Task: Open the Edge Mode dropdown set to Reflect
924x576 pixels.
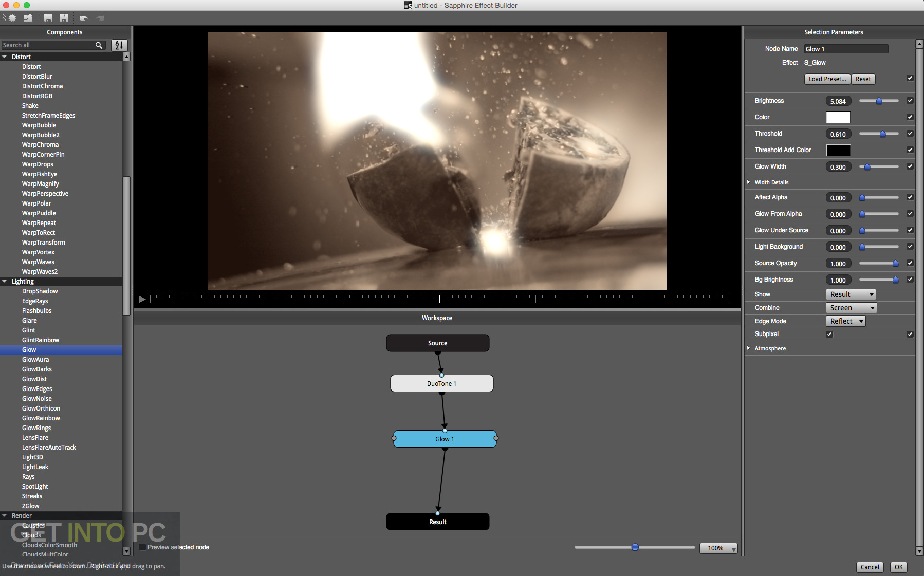Action: click(x=846, y=321)
